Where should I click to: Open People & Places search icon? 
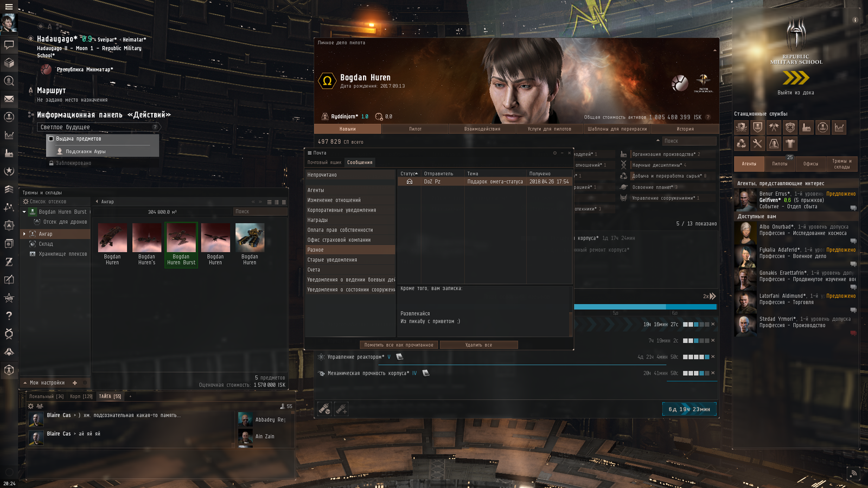[x=9, y=81]
